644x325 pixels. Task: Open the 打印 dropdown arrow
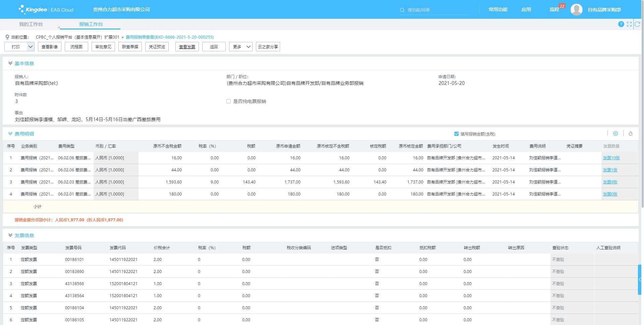click(x=30, y=47)
